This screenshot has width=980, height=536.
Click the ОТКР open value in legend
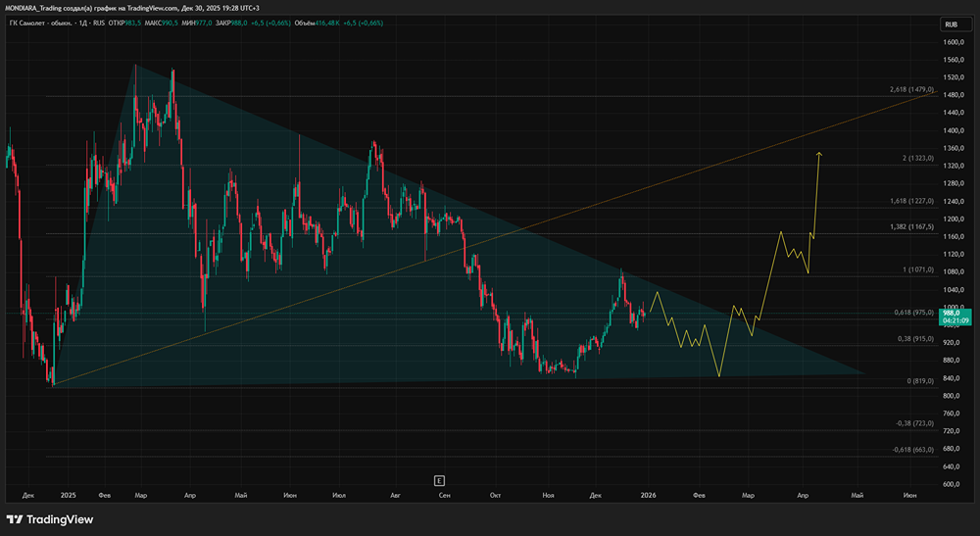129,23
